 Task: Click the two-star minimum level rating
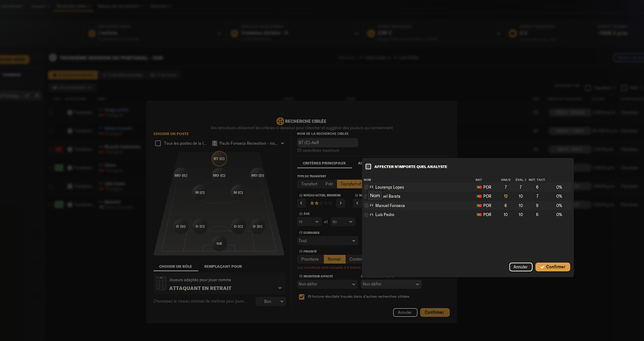tap(320, 203)
